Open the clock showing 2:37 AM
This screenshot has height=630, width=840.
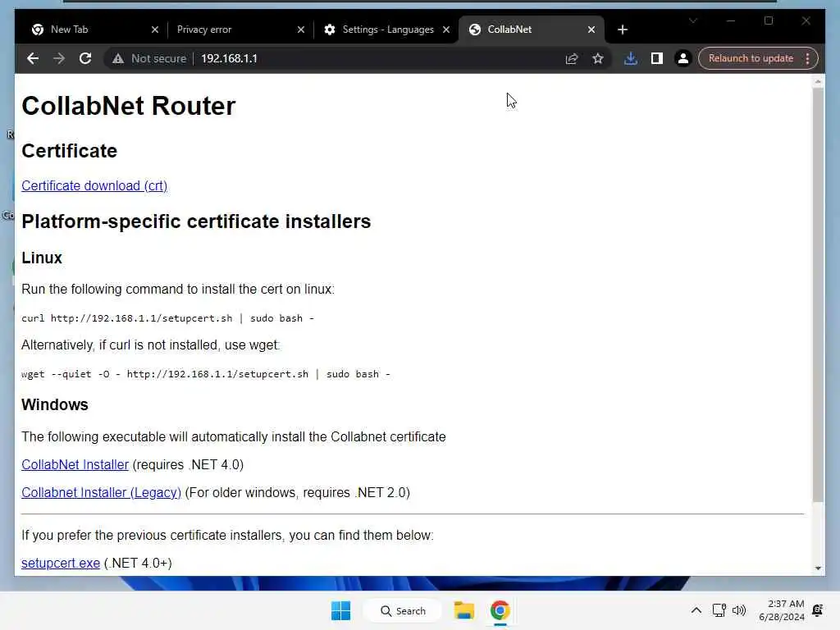tap(782, 610)
